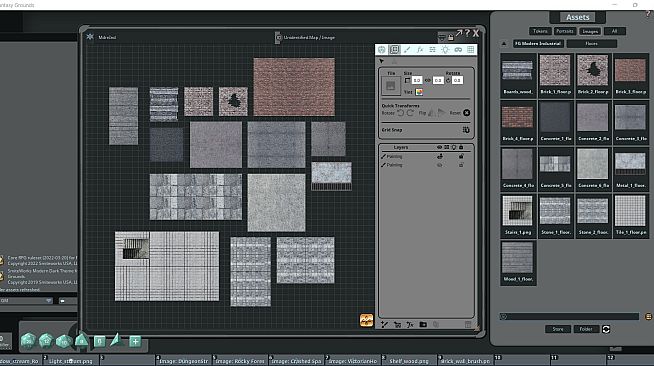The width and height of the screenshot is (654, 366).
Task: Click the Folder button in Assets
Action: pos(586,329)
